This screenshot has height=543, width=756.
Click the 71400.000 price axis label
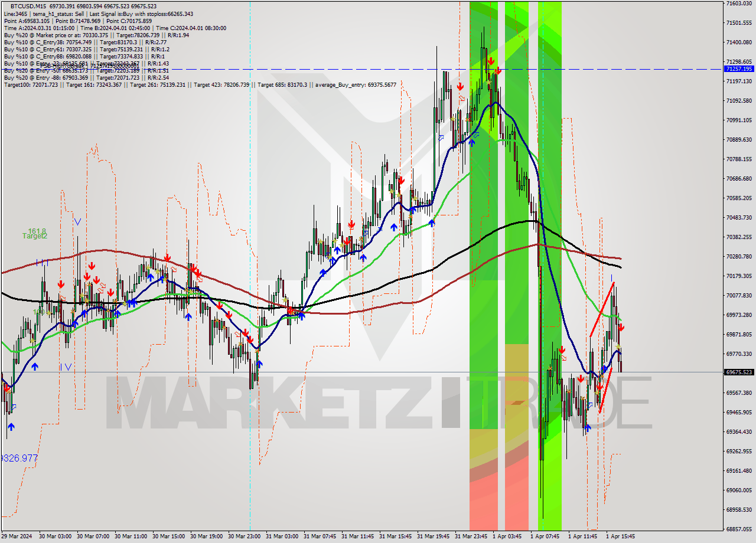pyautogui.click(x=739, y=42)
